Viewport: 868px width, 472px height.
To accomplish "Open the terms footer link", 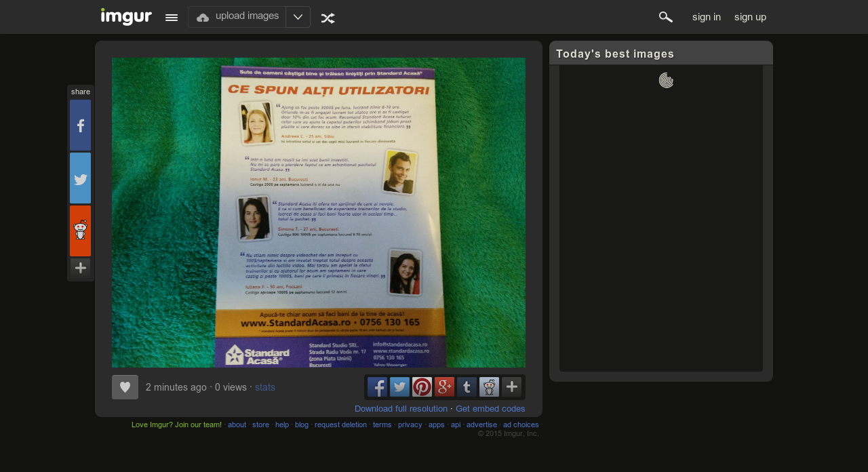I will coord(382,425).
